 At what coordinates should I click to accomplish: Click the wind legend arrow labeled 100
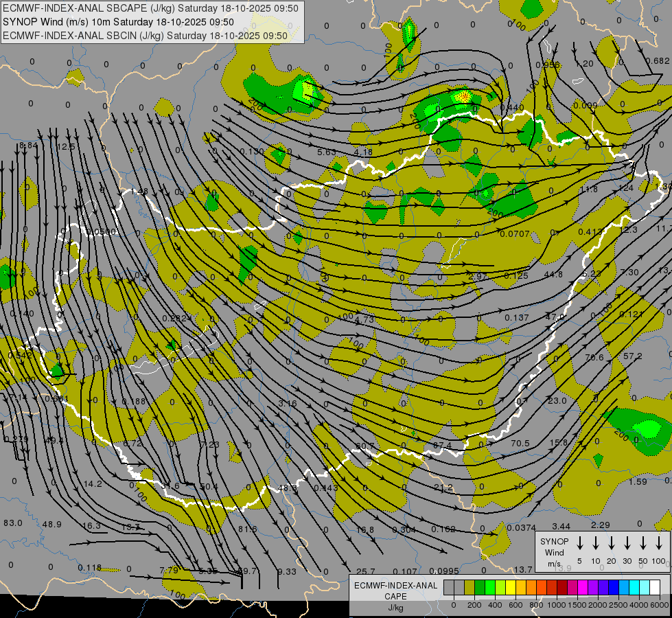tap(659, 542)
